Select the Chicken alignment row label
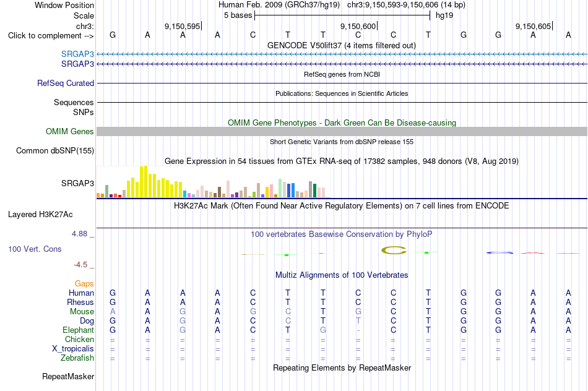The width and height of the screenshot is (588, 391). (x=79, y=339)
